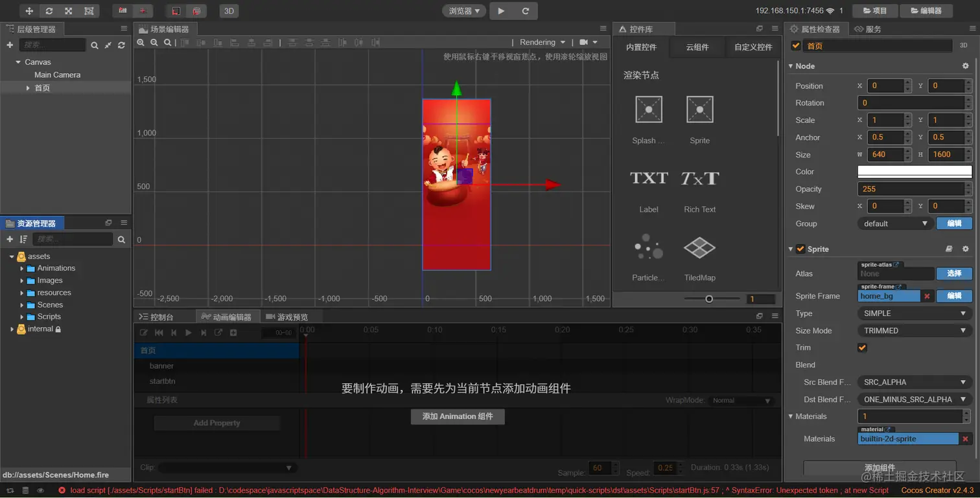
Task: Open the Rendering mode dropdown
Action: tap(542, 42)
